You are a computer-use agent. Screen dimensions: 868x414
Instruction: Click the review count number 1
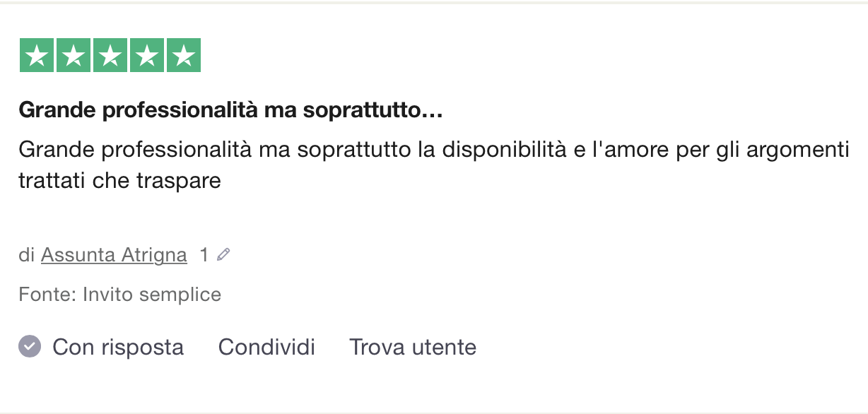[204, 255]
